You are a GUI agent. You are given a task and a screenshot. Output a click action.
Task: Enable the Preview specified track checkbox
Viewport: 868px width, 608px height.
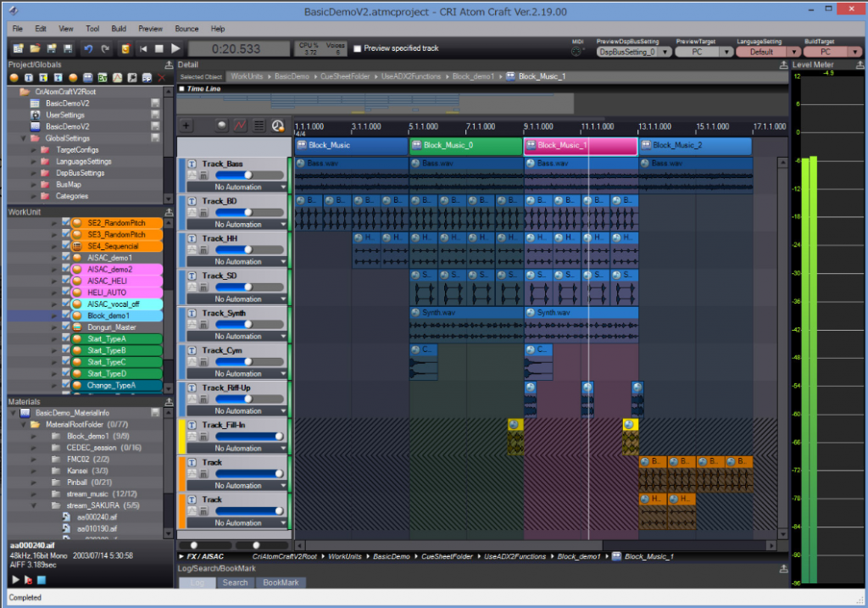point(357,48)
